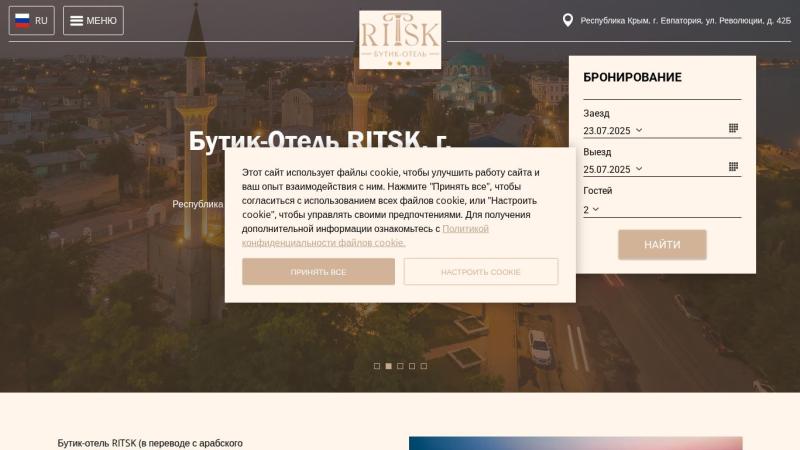Click the НАЙТИ search button
The width and height of the screenshot is (800, 450).
(x=662, y=245)
